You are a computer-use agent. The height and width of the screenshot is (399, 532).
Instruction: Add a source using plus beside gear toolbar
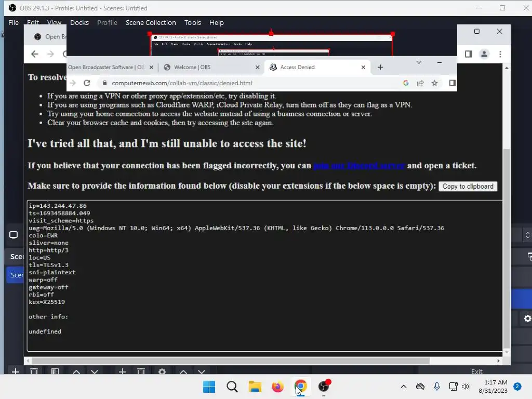click(x=123, y=371)
